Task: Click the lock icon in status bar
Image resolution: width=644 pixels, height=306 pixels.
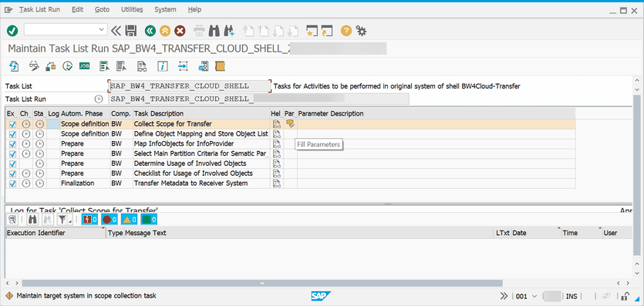Action: (626, 296)
